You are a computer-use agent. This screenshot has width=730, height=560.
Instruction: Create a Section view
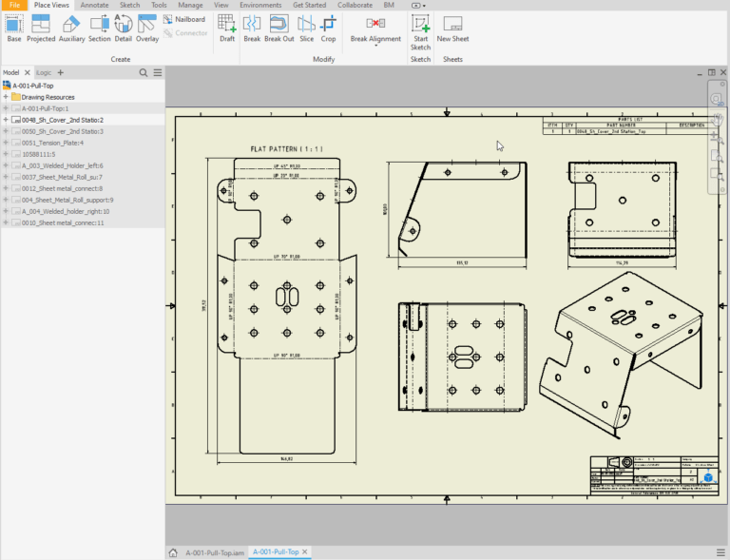point(99,29)
